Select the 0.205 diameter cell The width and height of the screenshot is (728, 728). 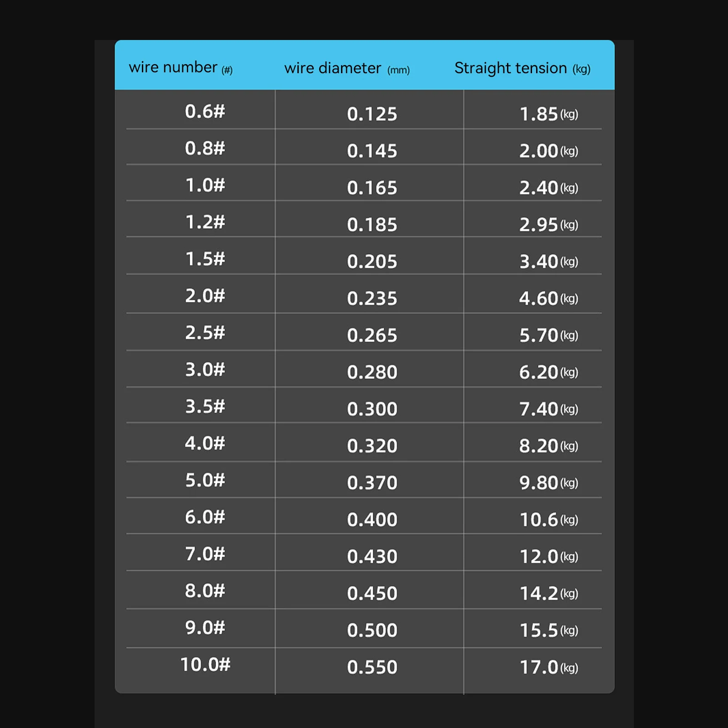pos(372,261)
